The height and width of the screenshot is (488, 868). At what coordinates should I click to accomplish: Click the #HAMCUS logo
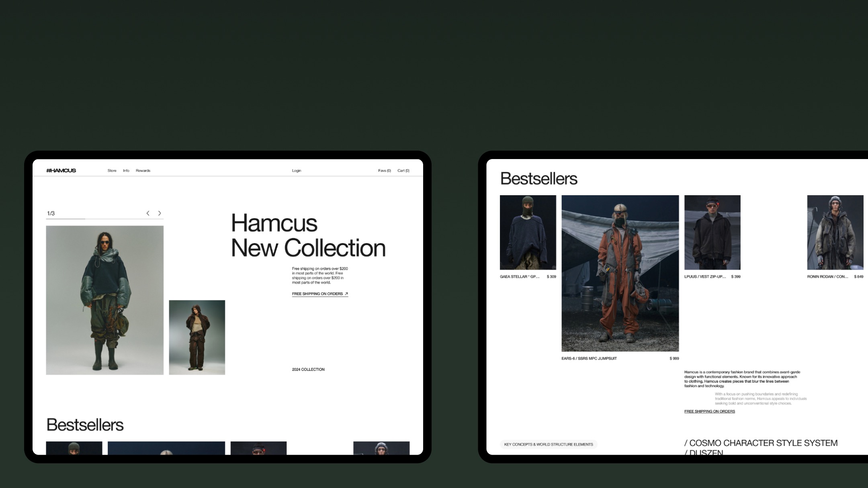[61, 171]
